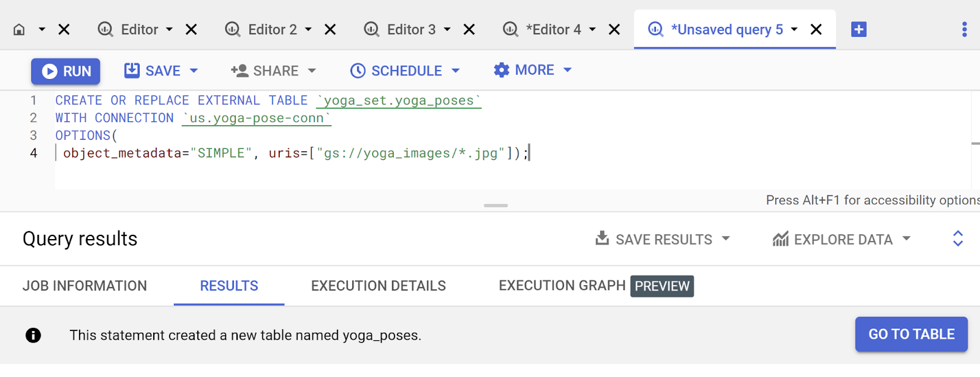
Task: Click the home icon tab
Action: click(x=19, y=29)
